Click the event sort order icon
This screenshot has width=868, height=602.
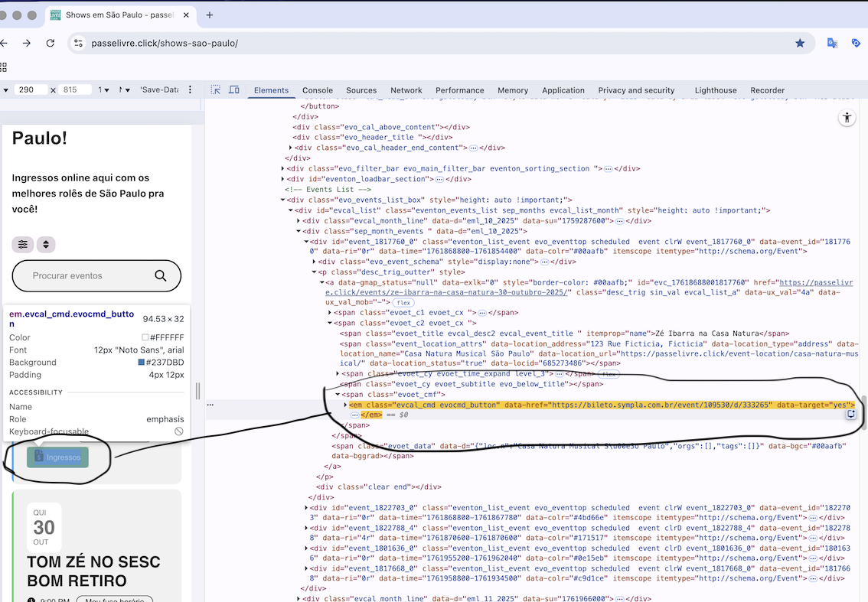pyautogui.click(x=46, y=245)
